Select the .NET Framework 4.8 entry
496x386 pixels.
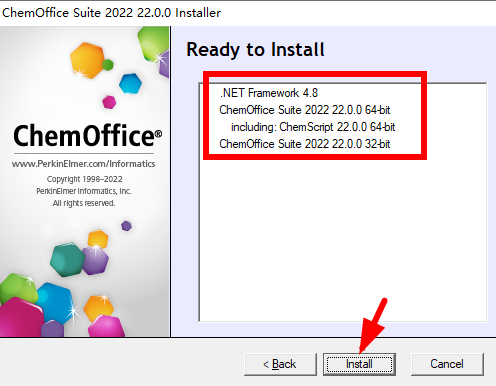[269, 93]
